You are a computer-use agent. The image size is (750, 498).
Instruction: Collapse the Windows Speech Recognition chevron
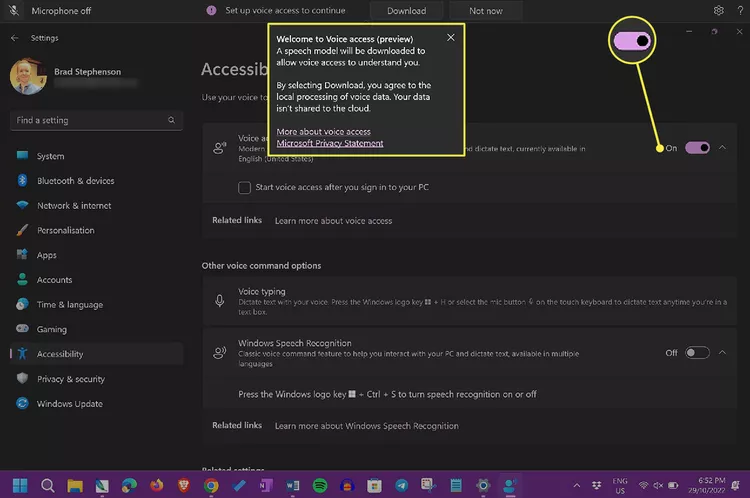point(723,352)
